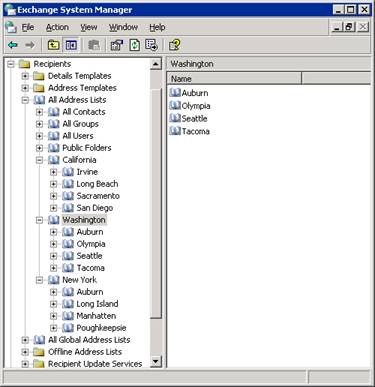Collapse the All Address Lists node
375x387 pixels.
pos(25,100)
